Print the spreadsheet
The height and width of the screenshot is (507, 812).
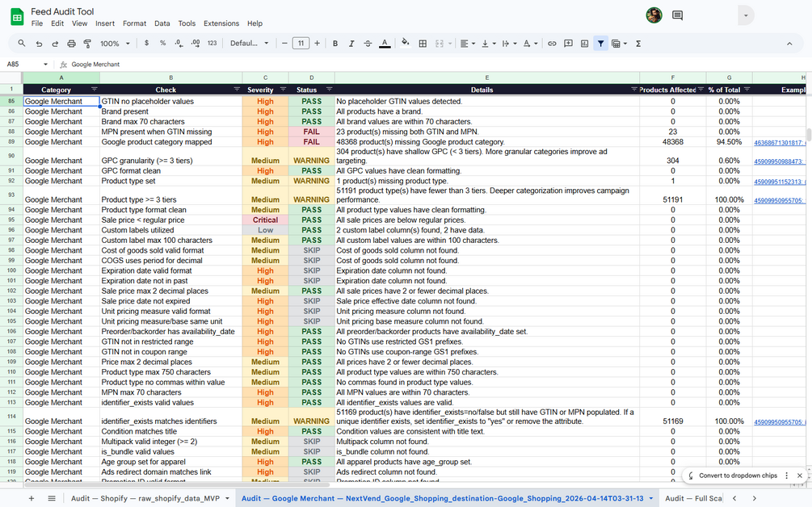pos(71,44)
